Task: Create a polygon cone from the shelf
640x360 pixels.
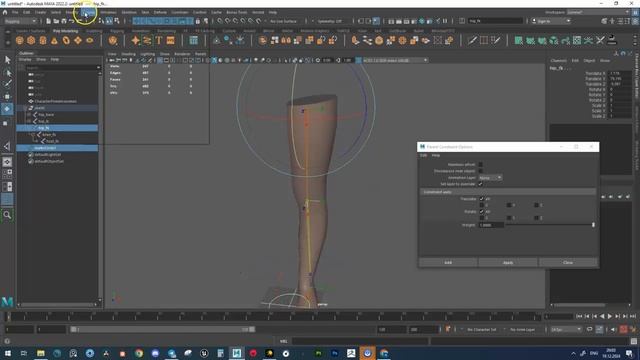Action: point(54,40)
